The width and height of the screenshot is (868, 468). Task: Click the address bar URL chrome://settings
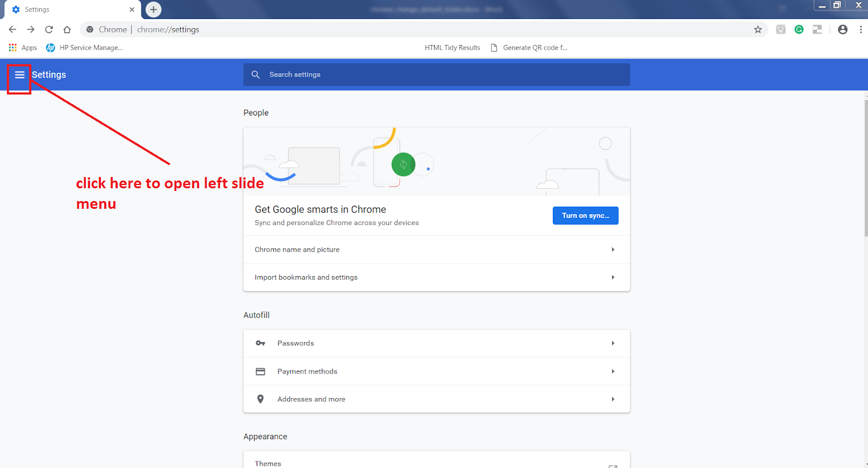point(168,29)
